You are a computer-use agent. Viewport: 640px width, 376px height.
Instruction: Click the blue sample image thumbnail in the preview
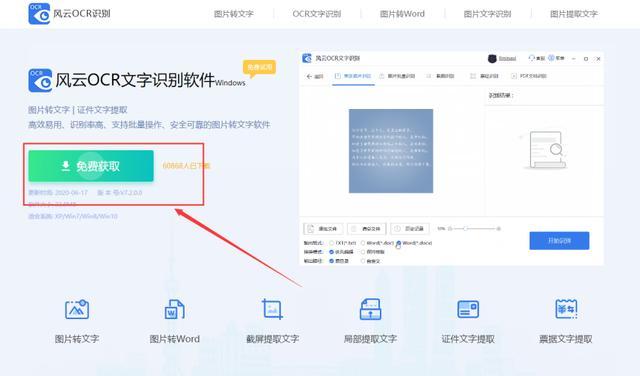tap(391, 151)
